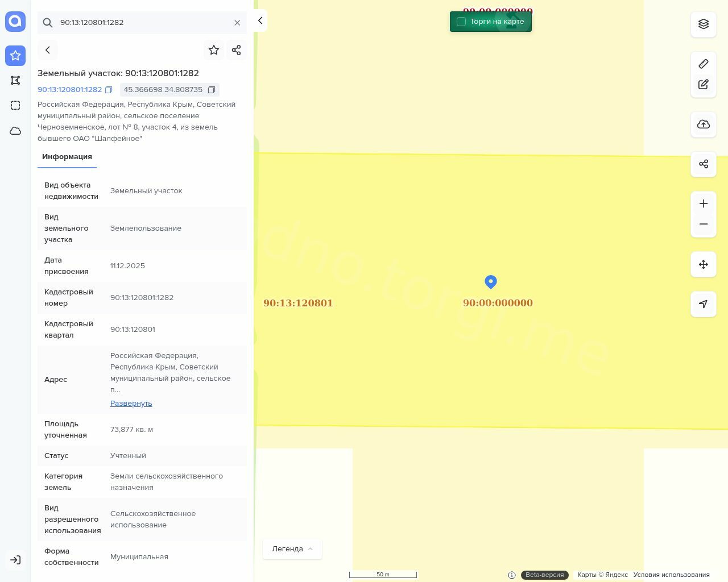Zoom in on the map
This screenshot has width=728, height=582.
[704, 204]
